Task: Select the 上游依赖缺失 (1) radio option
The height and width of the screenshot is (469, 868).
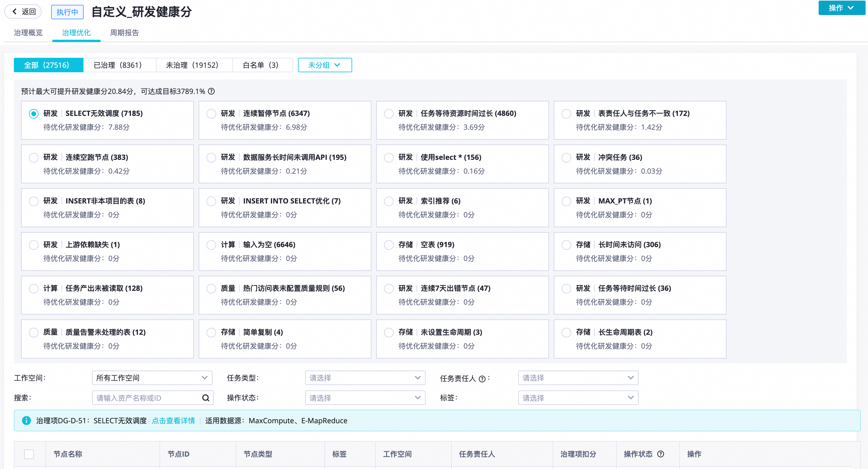Action: pos(33,245)
